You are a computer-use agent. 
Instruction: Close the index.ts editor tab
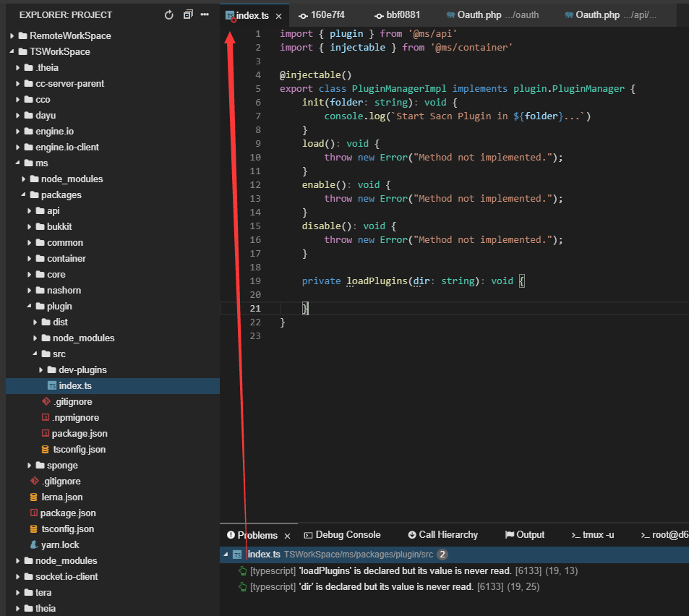[278, 16]
